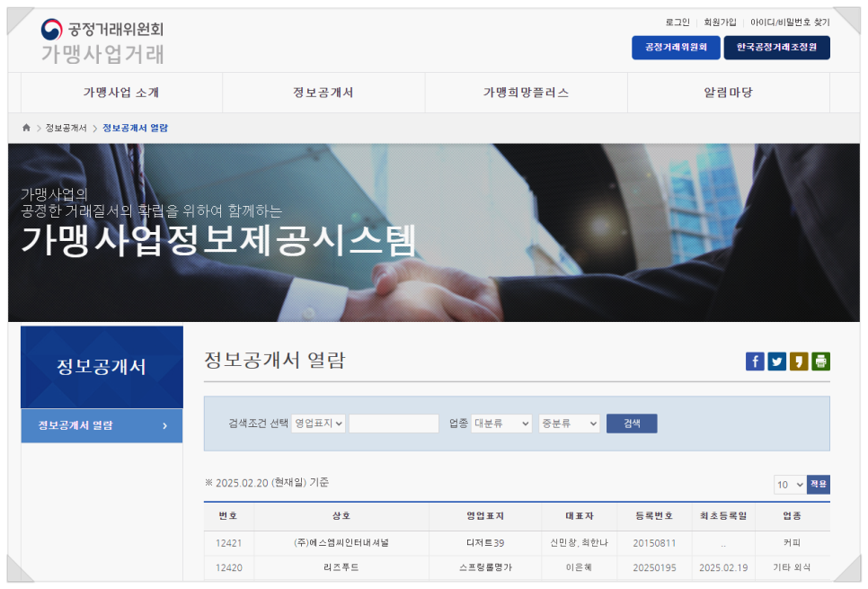Open 알림마당 menu
Image resolution: width=868 pixels, height=589 pixels.
(729, 93)
